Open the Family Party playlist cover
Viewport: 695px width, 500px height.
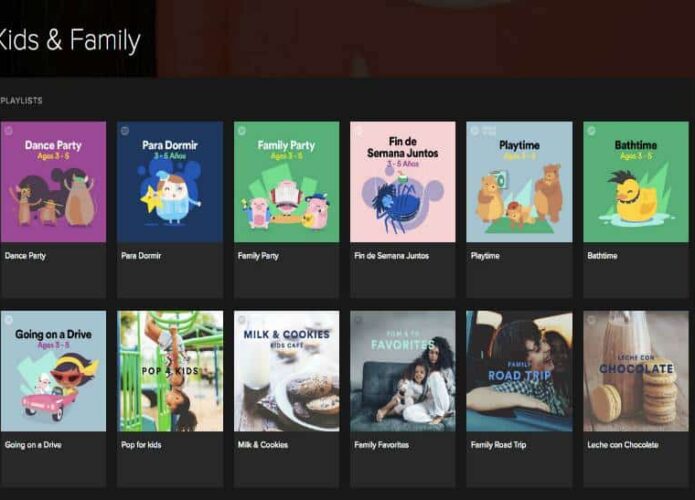pos(286,182)
